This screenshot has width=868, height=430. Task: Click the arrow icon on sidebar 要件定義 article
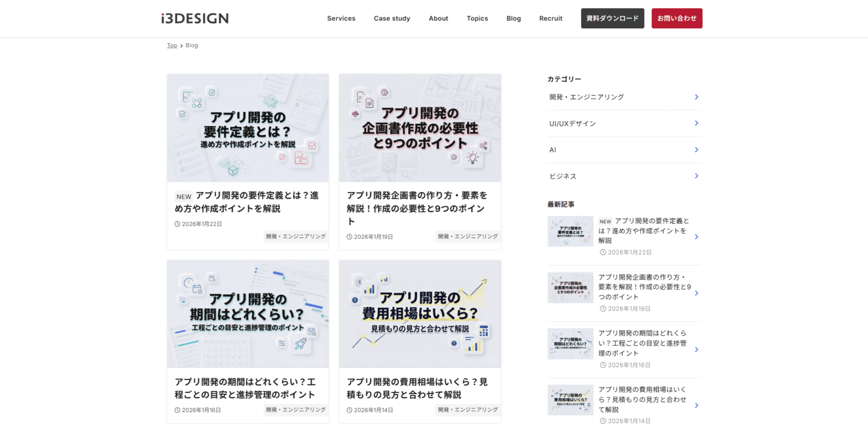point(697,237)
